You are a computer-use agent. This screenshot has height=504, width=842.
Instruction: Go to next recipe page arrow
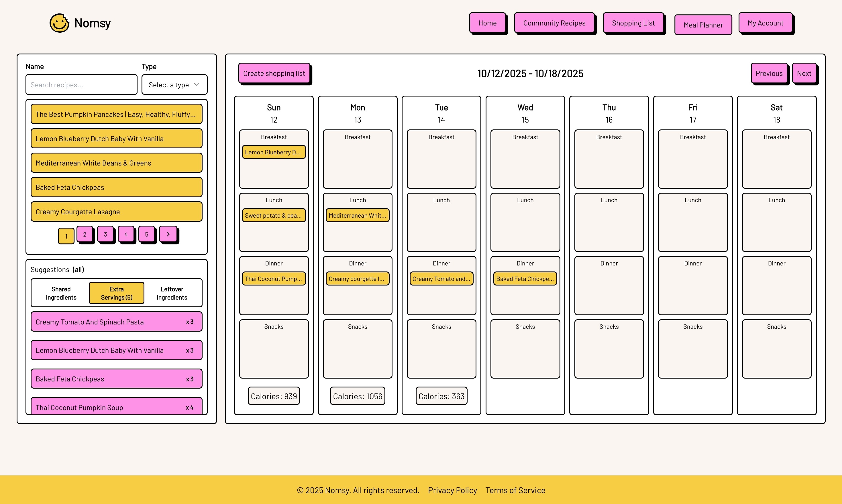tap(168, 234)
